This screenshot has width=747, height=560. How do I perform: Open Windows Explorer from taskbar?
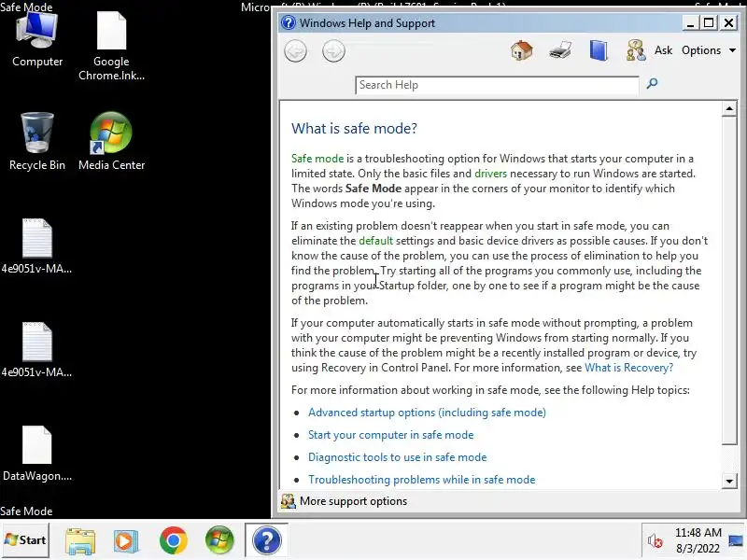80,541
